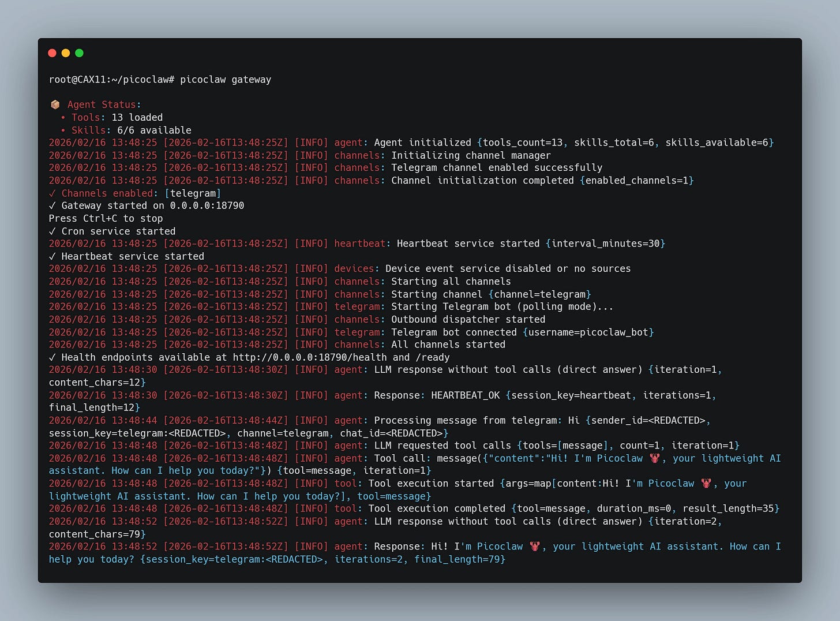Select the "{session_key=heartbeat," value

coord(572,395)
